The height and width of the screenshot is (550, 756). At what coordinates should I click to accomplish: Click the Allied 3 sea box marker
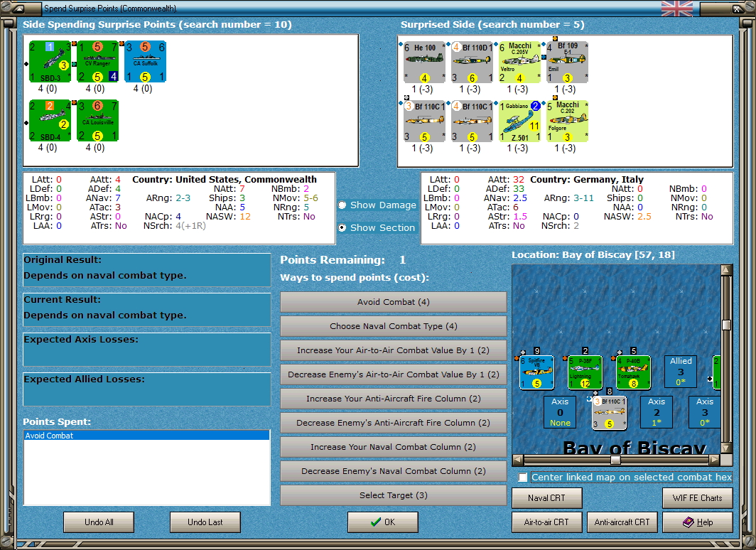coord(681,372)
